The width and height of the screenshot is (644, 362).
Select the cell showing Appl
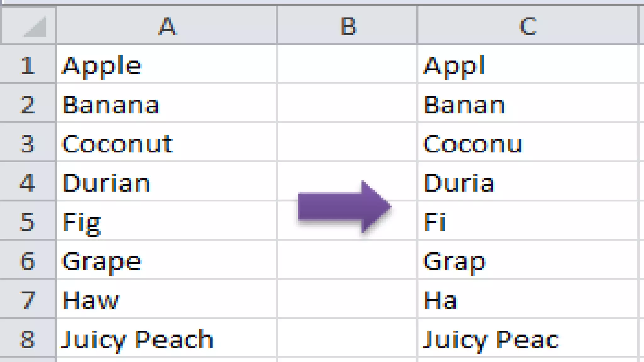pyautogui.click(x=528, y=65)
